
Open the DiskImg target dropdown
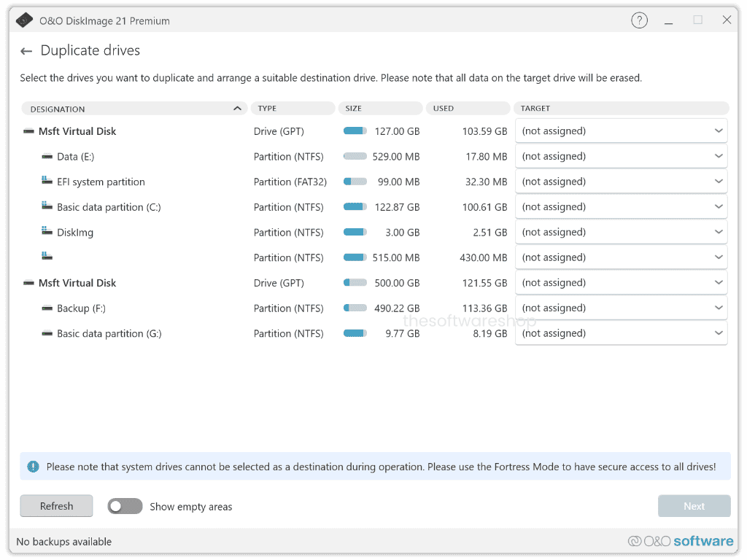pos(622,232)
